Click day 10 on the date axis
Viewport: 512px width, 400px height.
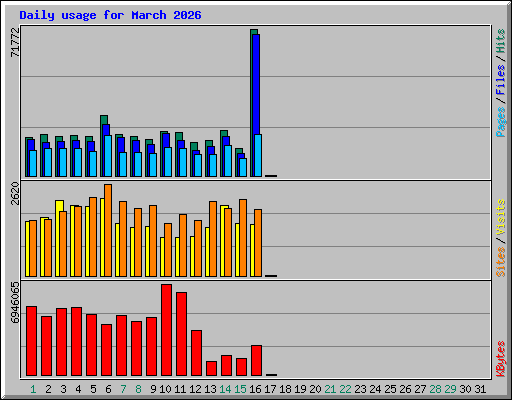(x=165, y=389)
